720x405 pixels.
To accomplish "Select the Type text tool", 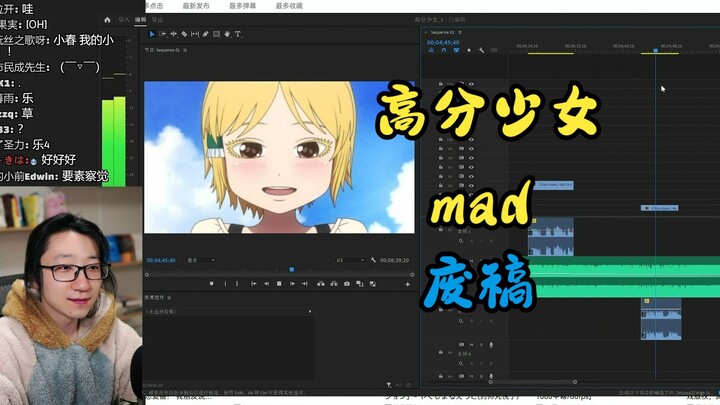I will pos(238,34).
